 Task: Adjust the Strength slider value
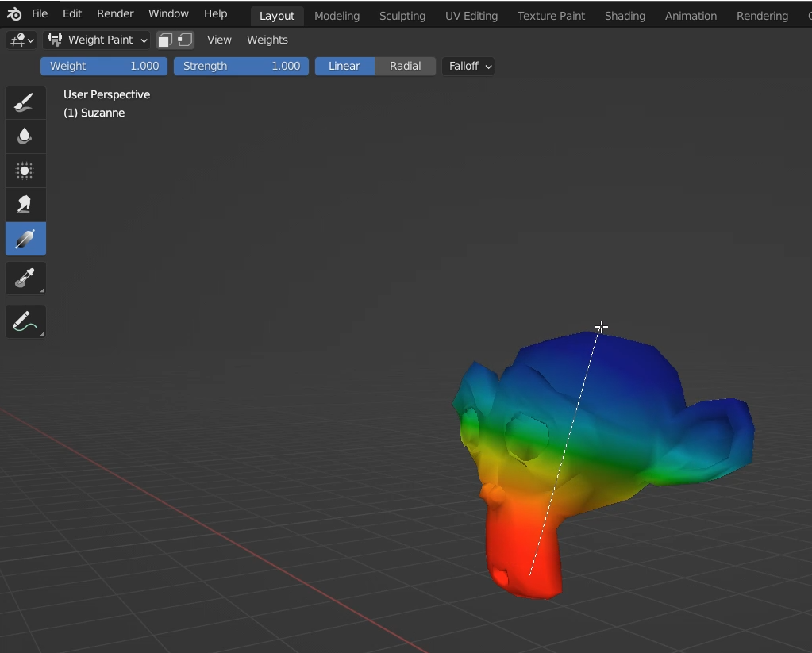pos(241,67)
